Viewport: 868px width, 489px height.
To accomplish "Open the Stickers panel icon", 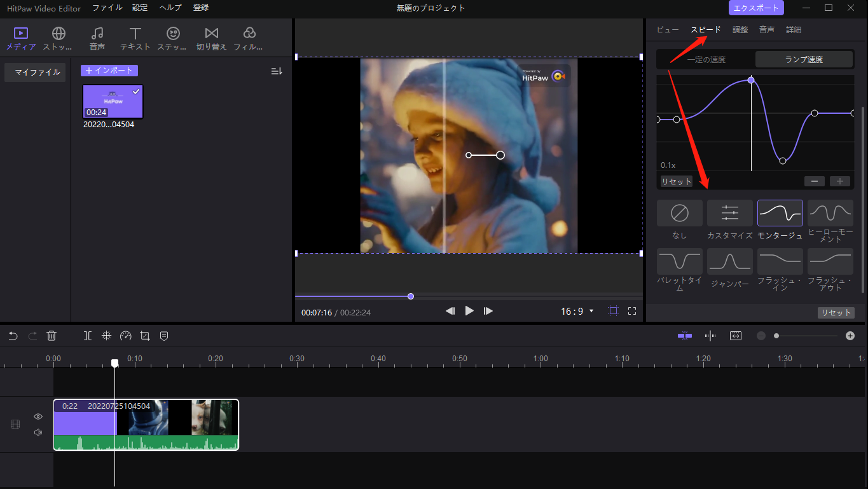I will (172, 33).
